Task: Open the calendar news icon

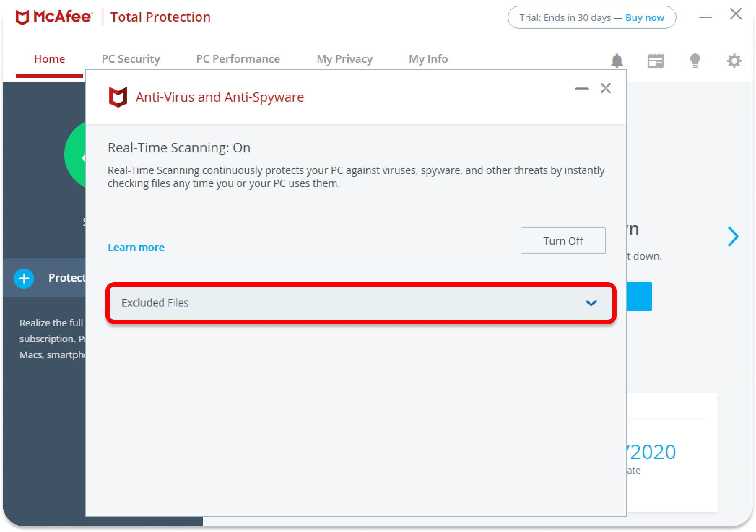Action: click(x=655, y=61)
